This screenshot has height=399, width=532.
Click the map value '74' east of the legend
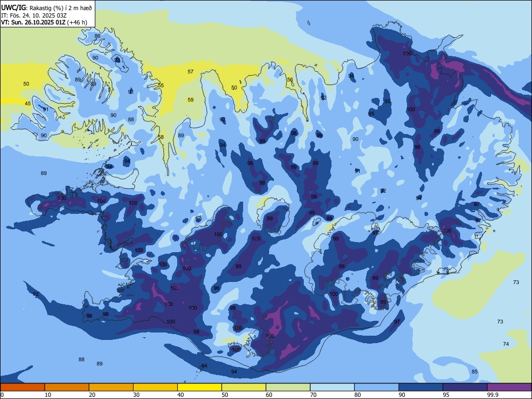click(506, 344)
